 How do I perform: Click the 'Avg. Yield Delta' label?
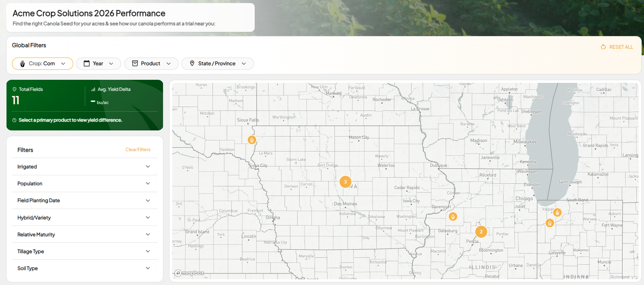114,89
